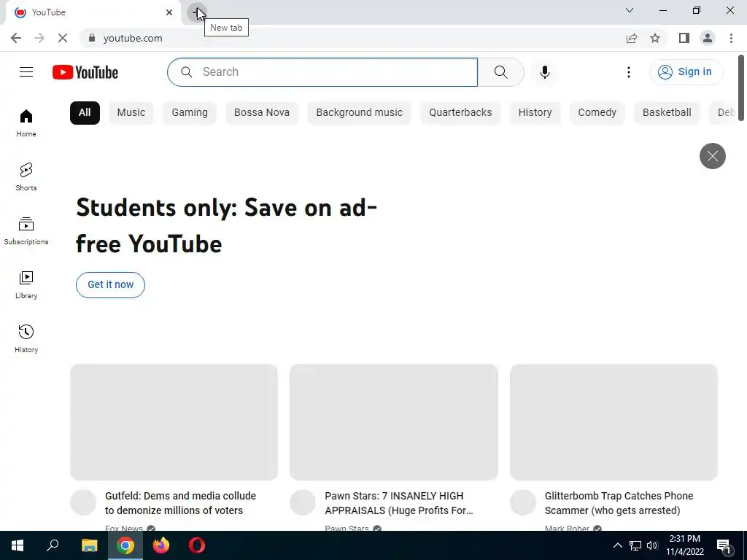The image size is (747, 560).
Task: Close the YouTube browser tab
Action: tap(169, 12)
